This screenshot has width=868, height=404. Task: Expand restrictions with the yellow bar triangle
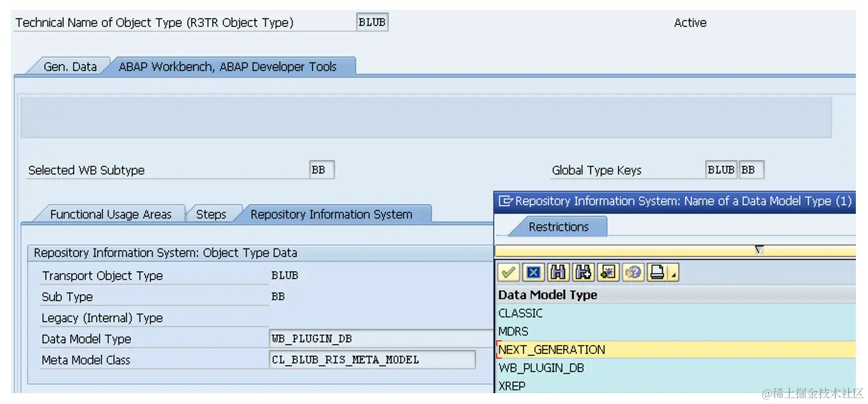coord(759,250)
